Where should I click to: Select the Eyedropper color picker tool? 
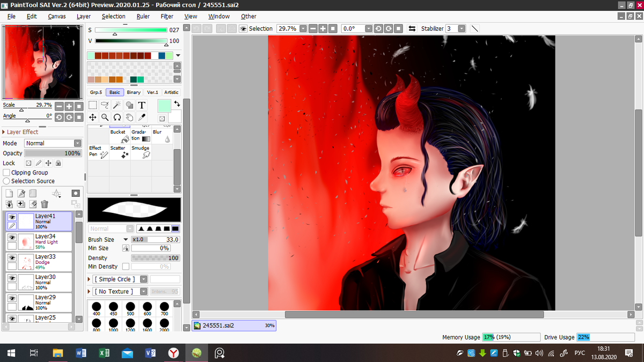coord(142,117)
